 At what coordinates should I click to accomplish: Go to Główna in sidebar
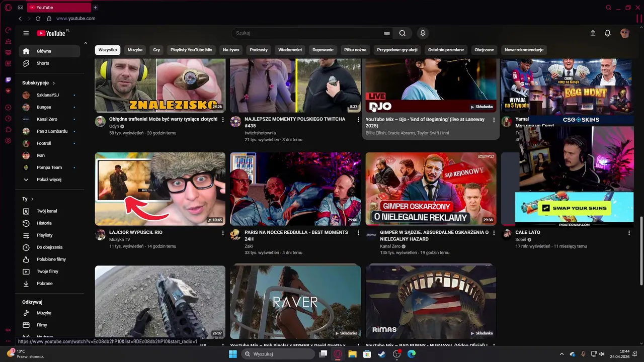49,51
